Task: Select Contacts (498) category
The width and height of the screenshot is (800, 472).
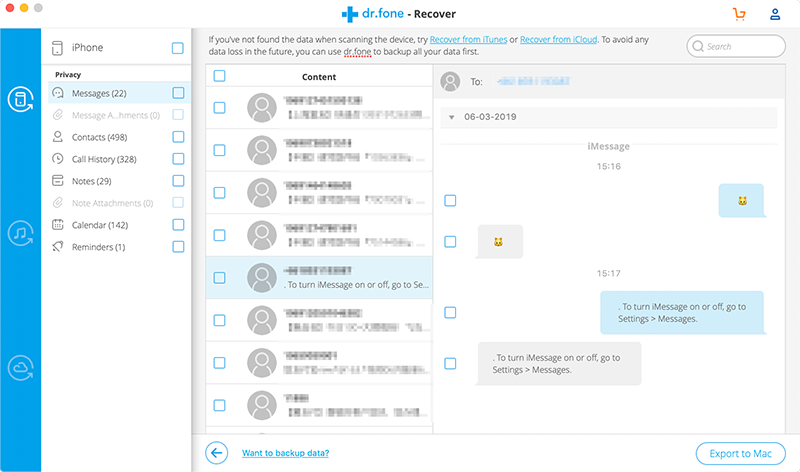Action: pos(119,137)
